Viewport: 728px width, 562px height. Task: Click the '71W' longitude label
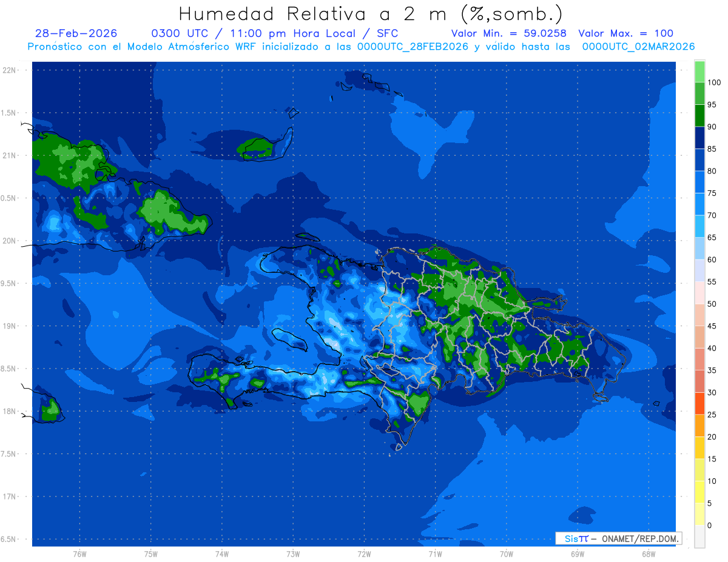click(x=435, y=554)
